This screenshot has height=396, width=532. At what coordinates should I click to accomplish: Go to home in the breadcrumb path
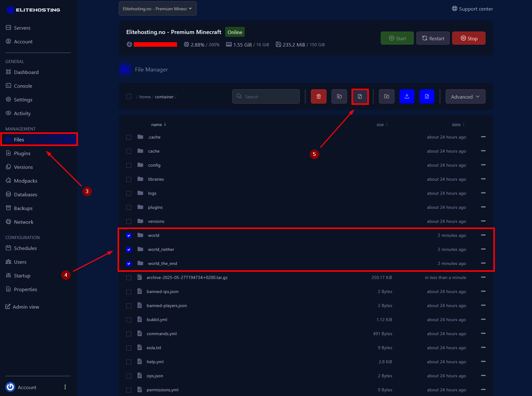point(145,97)
